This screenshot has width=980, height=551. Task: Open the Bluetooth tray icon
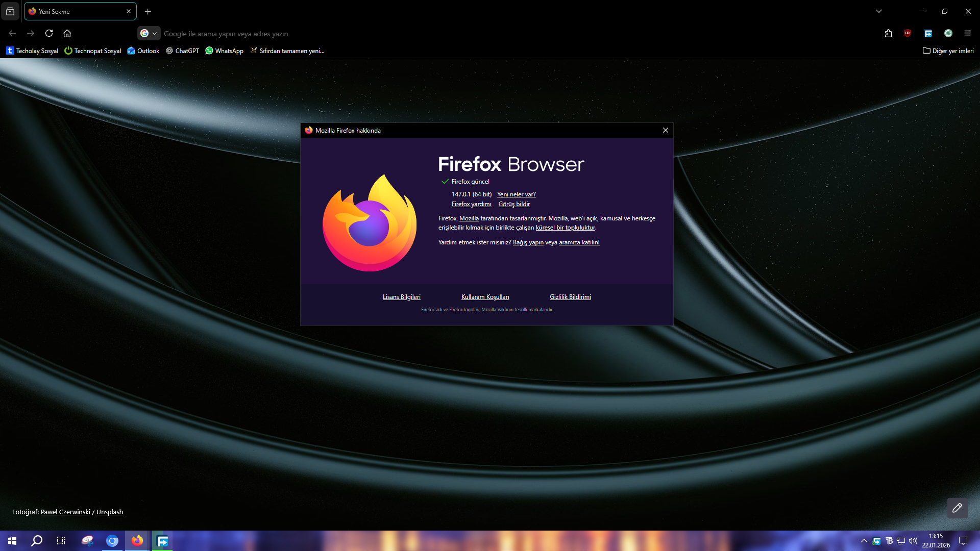(x=889, y=541)
